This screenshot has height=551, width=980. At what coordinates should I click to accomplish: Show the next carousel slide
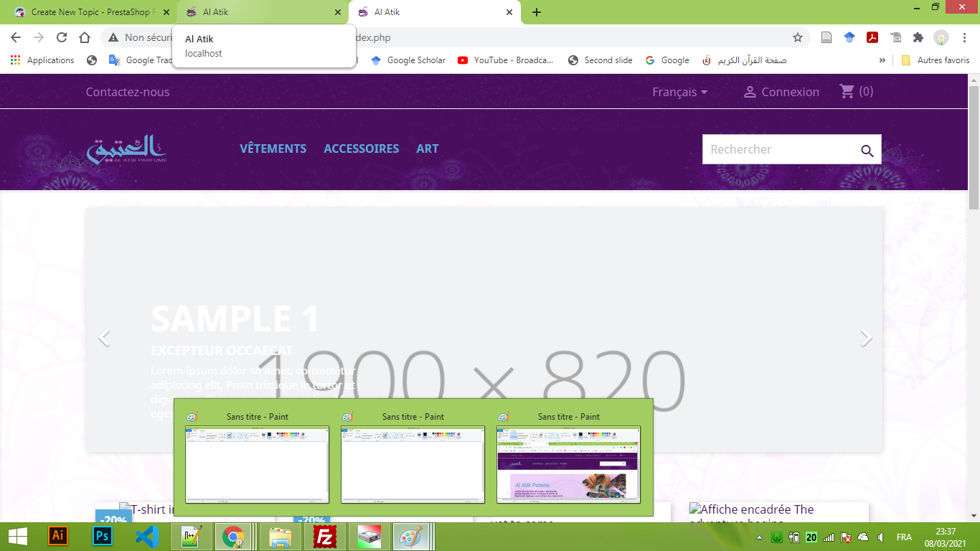[866, 337]
